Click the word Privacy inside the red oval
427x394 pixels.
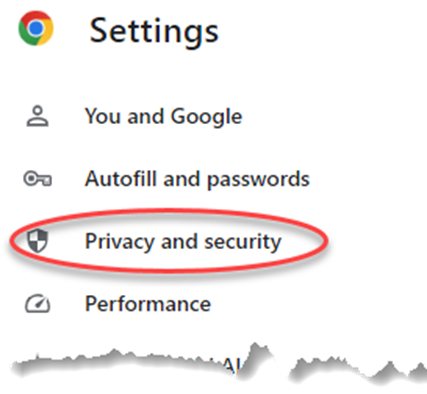pyautogui.click(x=120, y=242)
